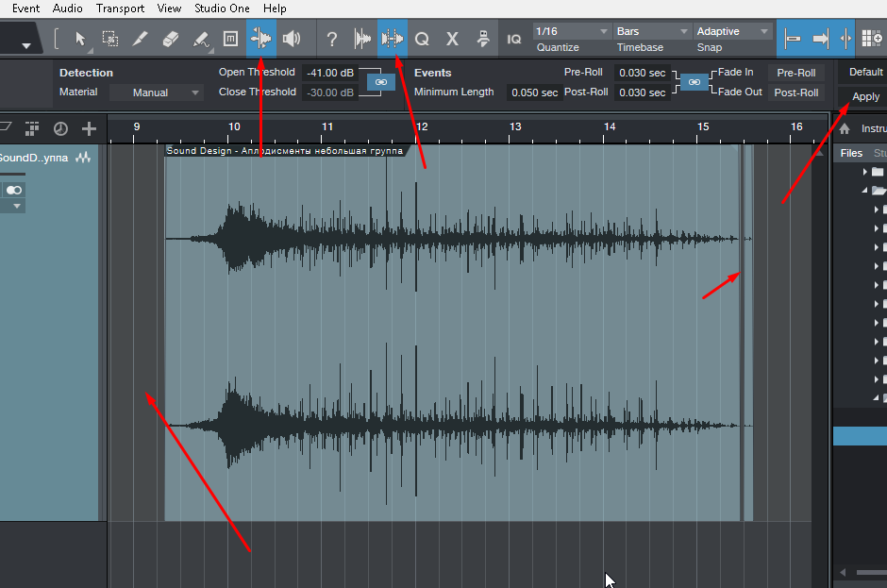Click the grid with plus icon
887x588 pixels.
tap(872, 39)
